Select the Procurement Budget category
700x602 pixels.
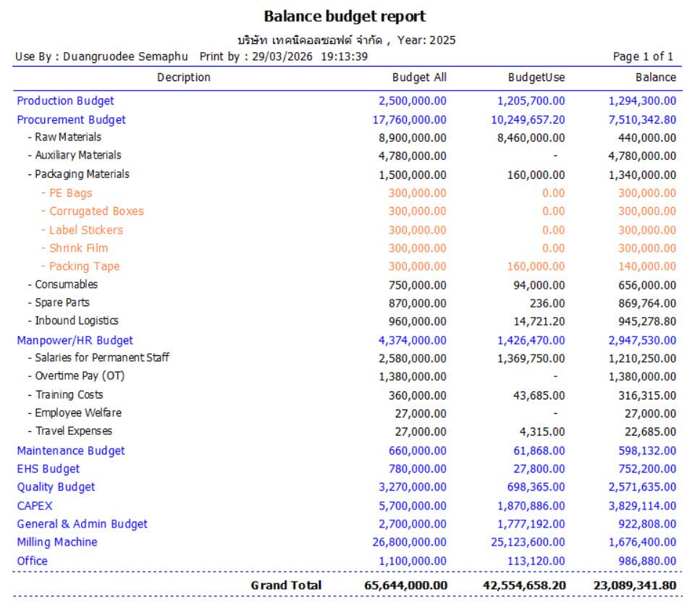click(x=71, y=119)
